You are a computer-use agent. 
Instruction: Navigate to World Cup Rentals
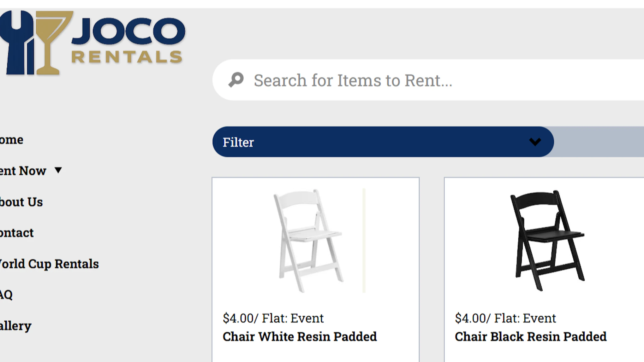click(49, 264)
